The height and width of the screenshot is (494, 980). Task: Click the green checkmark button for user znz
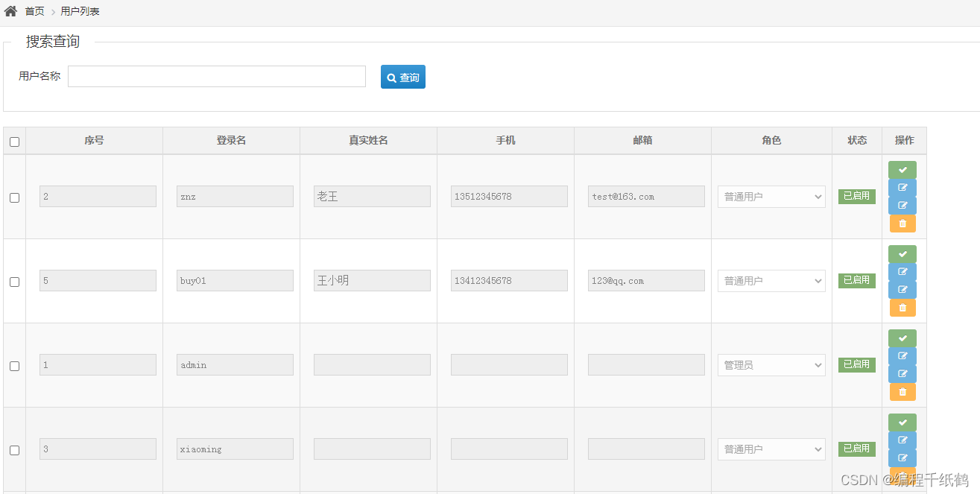(902, 170)
